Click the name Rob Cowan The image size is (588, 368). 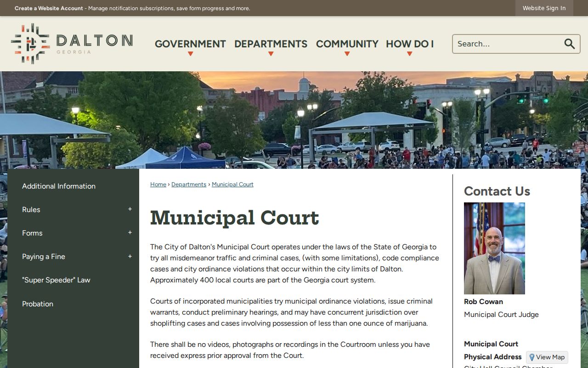pos(483,302)
